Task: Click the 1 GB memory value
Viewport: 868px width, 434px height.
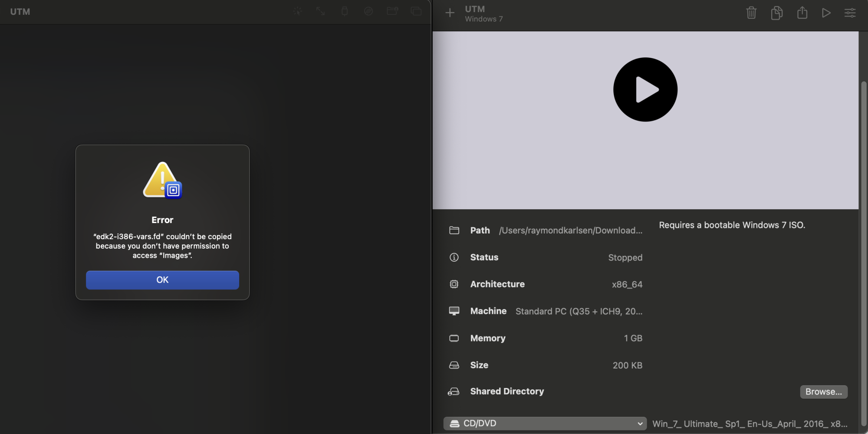Action: pyautogui.click(x=633, y=339)
